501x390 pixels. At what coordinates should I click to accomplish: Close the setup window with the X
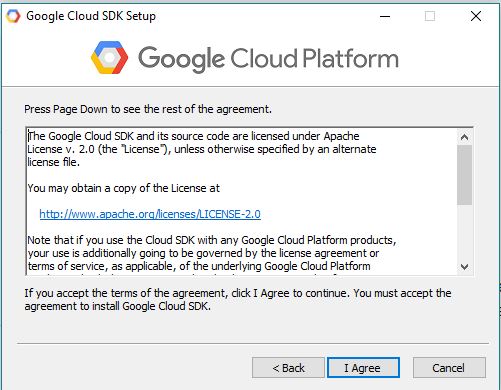click(476, 16)
